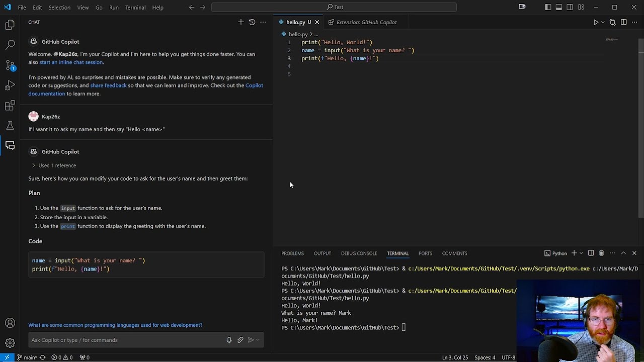Open the run button dropdown arrow
644x362 pixels.
[x=603, y=22]
